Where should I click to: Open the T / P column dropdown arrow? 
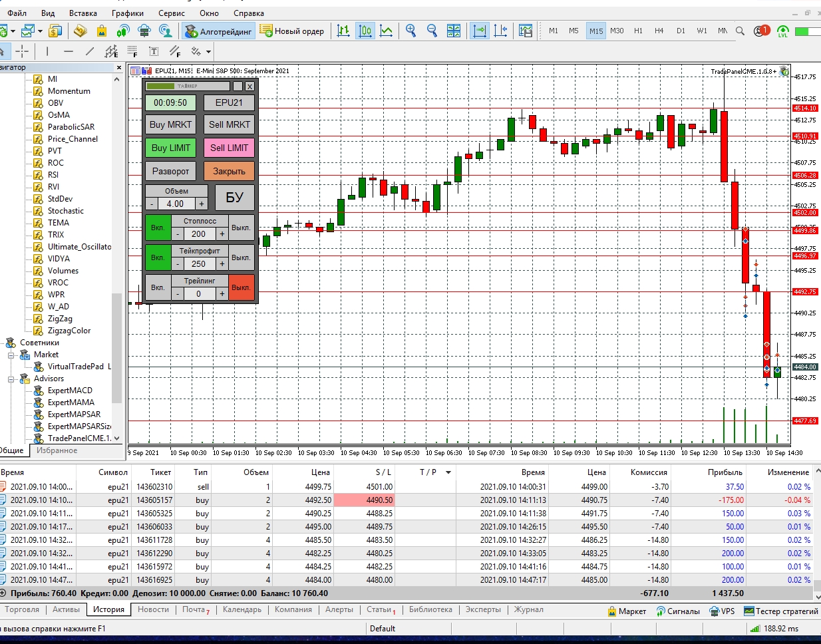[x=448, y=472]
